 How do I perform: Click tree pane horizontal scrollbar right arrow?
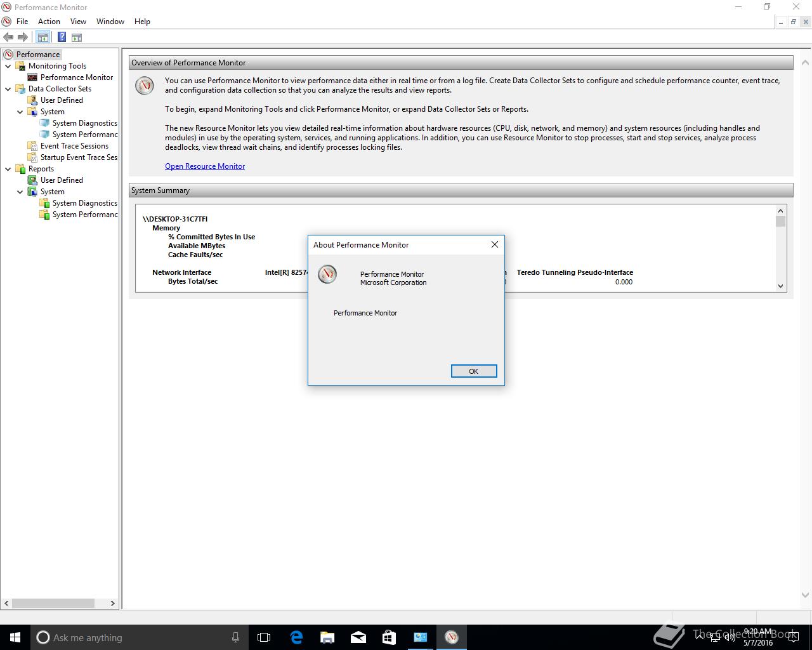113,603
